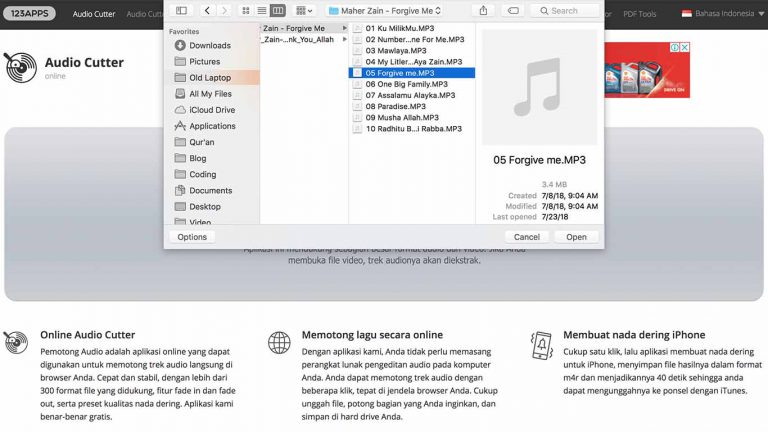Switch to icon grid view
This screenshot has width=768, height=432.
pos(246,10)
